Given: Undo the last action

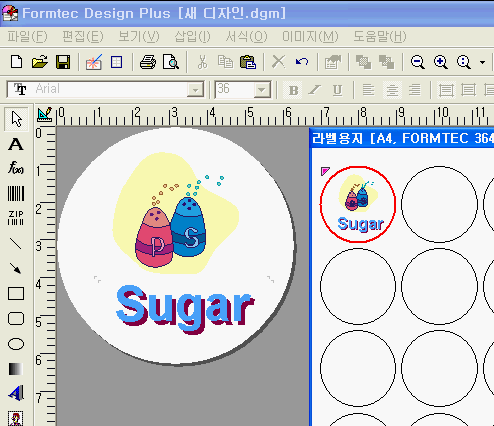Looking at the screenshot, I should (302, 62).
